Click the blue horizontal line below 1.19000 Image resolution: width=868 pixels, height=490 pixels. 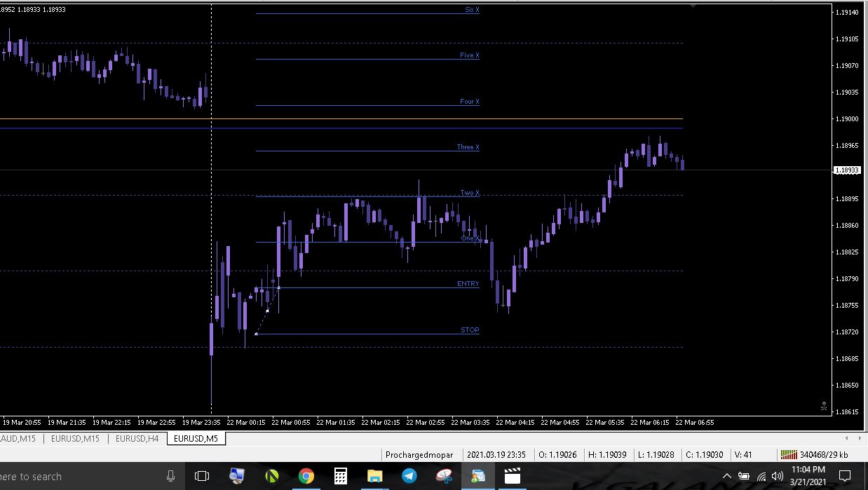click(x=341, y=128)
